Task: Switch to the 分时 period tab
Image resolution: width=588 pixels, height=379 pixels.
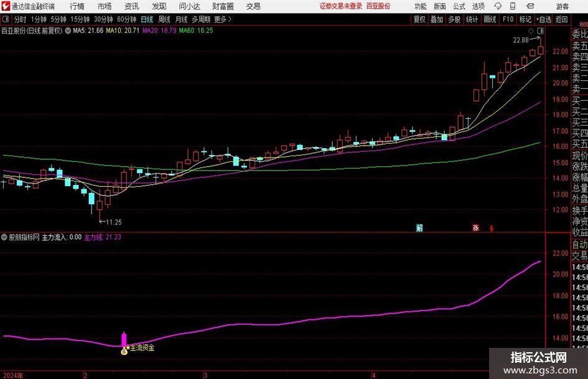Action: pos(20,19)
